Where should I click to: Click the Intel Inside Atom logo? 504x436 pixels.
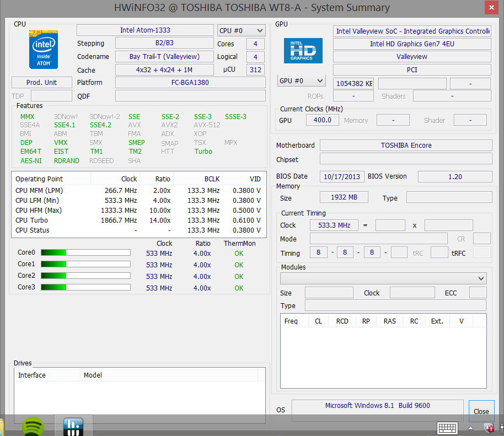coord(44,50)
